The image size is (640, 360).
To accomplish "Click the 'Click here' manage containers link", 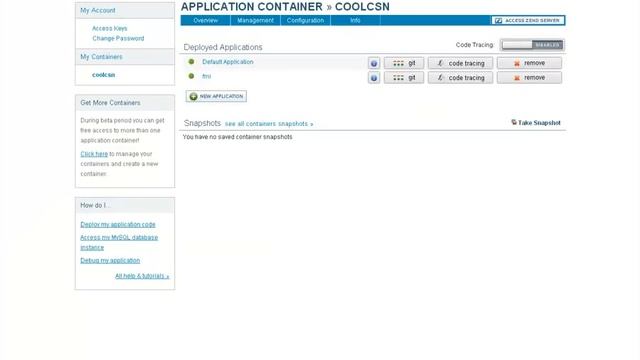I will [x=94, y=154].
